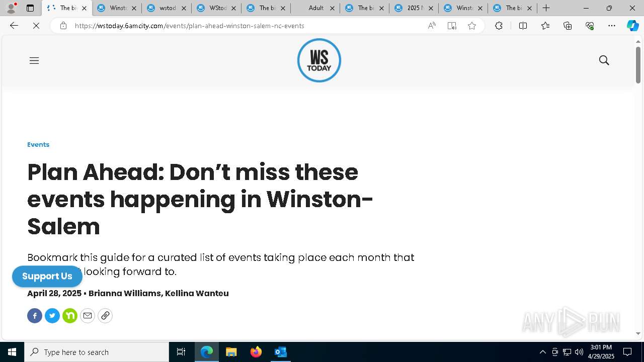Switch to the 2025 tab
Screen dimensions: 644x362
point(414,8)
